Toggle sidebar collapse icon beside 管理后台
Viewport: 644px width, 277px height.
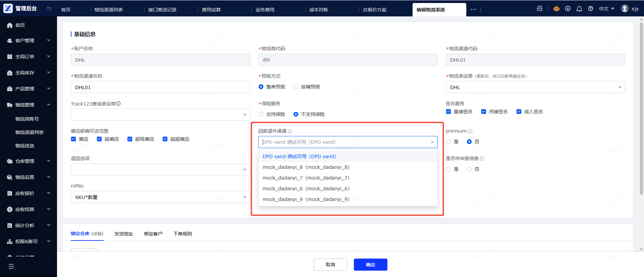click(x=49, y=8)
